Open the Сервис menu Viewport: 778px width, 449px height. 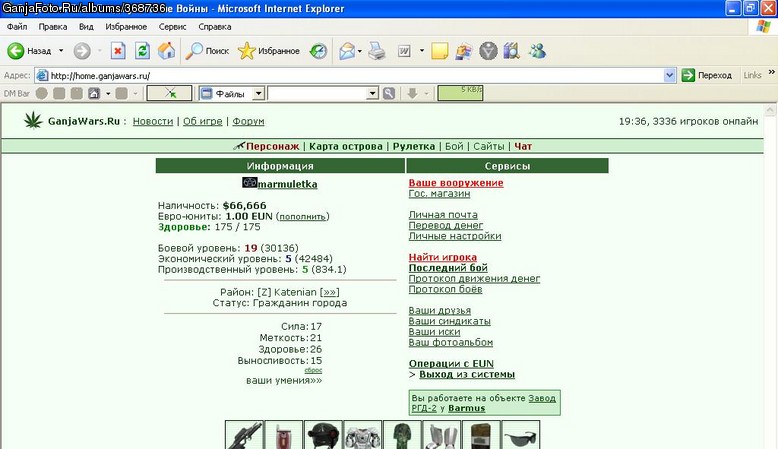coord(172,27)
